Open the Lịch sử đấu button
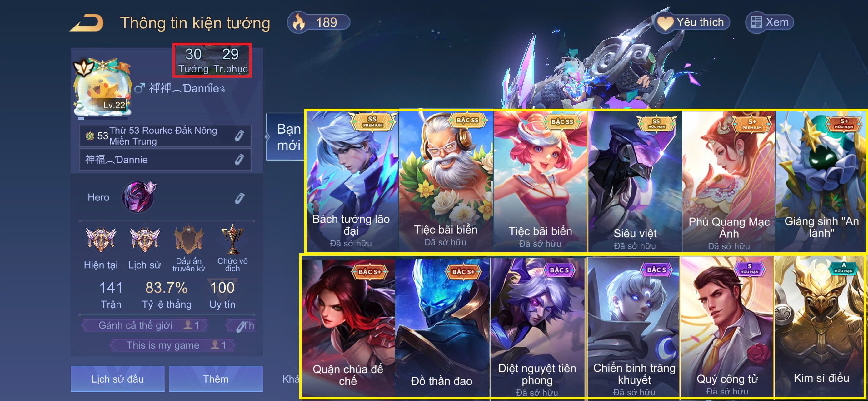This screenshot has width=868, height=401. coord(117,379)
